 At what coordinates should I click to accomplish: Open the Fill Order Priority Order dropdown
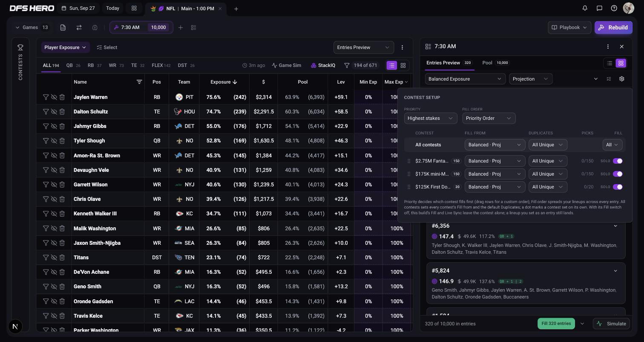tap(489, 118)
